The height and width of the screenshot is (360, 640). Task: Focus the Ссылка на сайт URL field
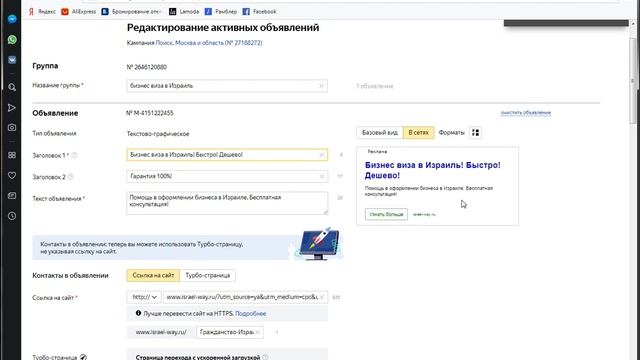point(245,297)
